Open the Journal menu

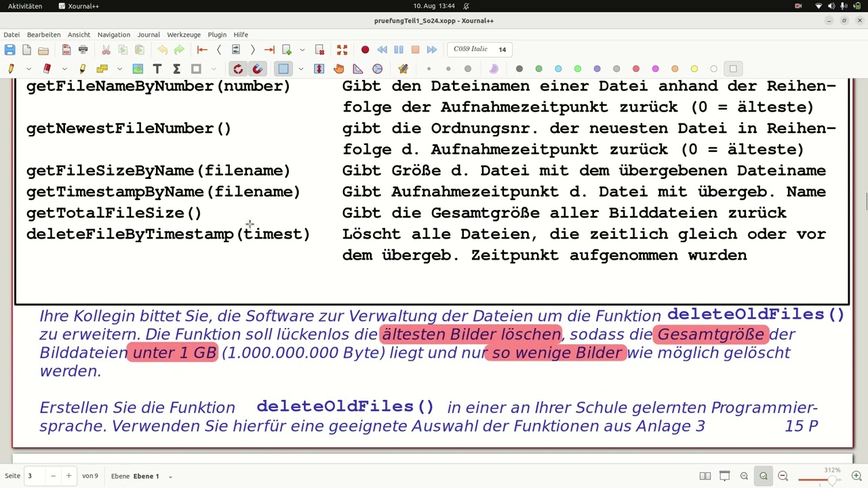[149, 35]
